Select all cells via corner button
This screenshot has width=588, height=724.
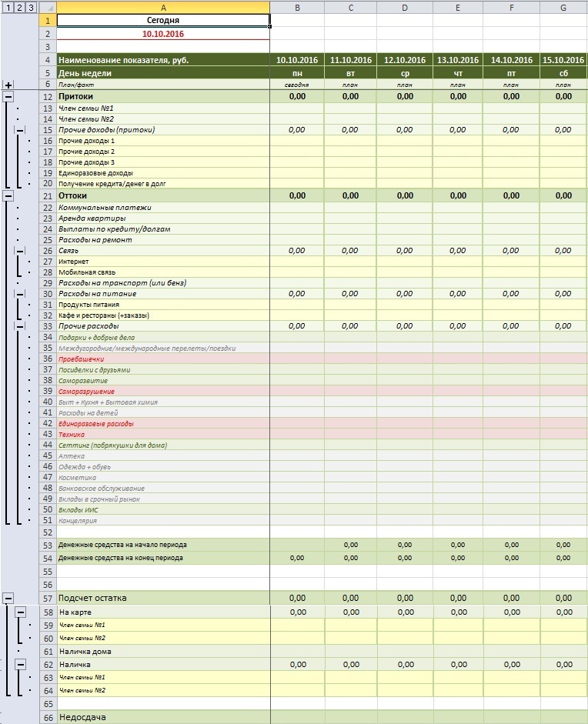coord(48,8)
